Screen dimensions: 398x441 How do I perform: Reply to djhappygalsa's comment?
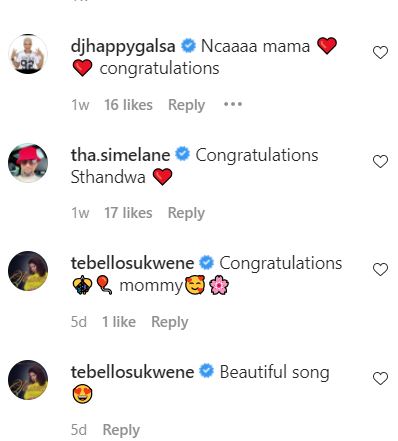tap(186, 105)
